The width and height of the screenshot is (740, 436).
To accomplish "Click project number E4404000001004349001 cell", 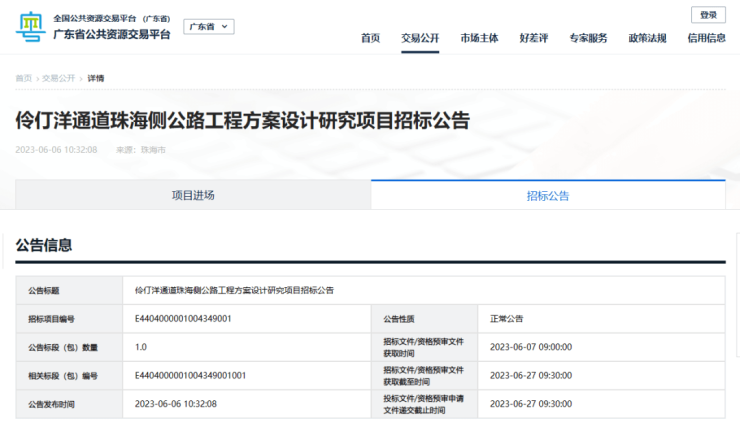I will tap(184, 319).
